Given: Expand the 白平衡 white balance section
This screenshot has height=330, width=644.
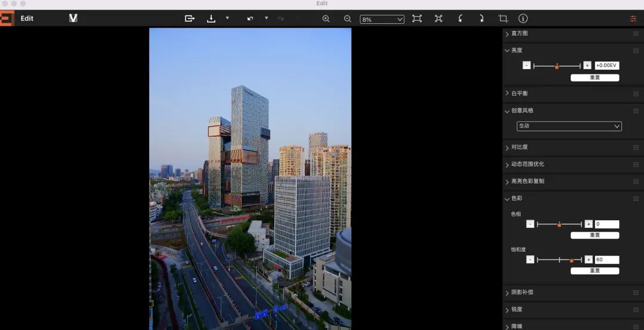Looking at the screenshot, I should coord(507,93).
